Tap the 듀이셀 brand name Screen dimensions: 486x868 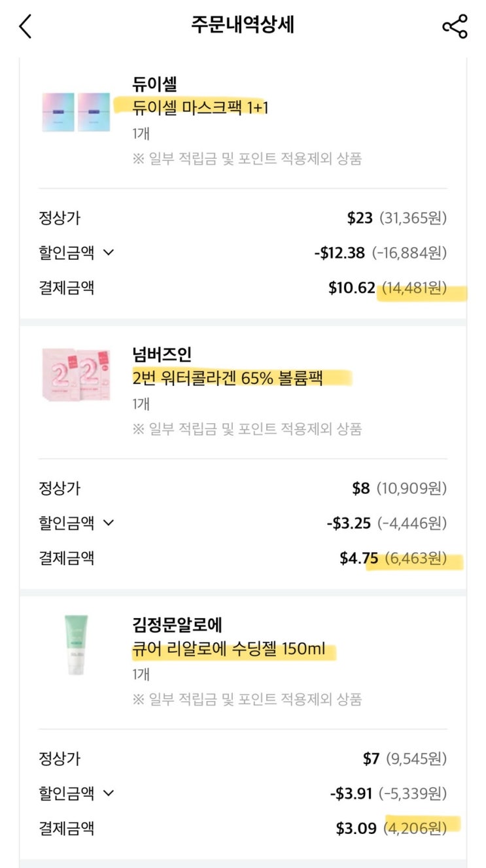pos(155,84)
